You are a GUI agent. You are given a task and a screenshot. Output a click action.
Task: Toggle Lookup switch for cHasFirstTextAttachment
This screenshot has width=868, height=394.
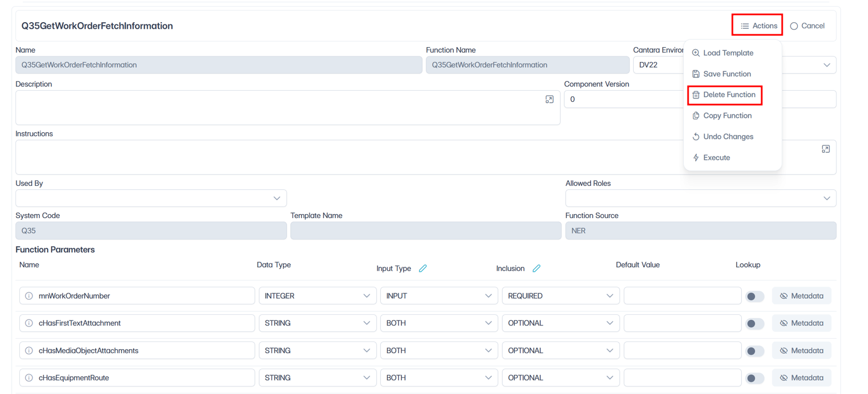pyautogui.click(x=755, y=324)
